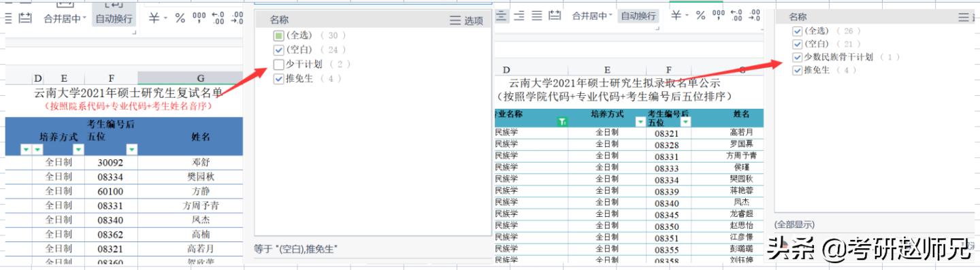This screenshot has height=270, width=980.
Task: Click green active filter icon on 专业名称 column
Action: tap(562, 122)
